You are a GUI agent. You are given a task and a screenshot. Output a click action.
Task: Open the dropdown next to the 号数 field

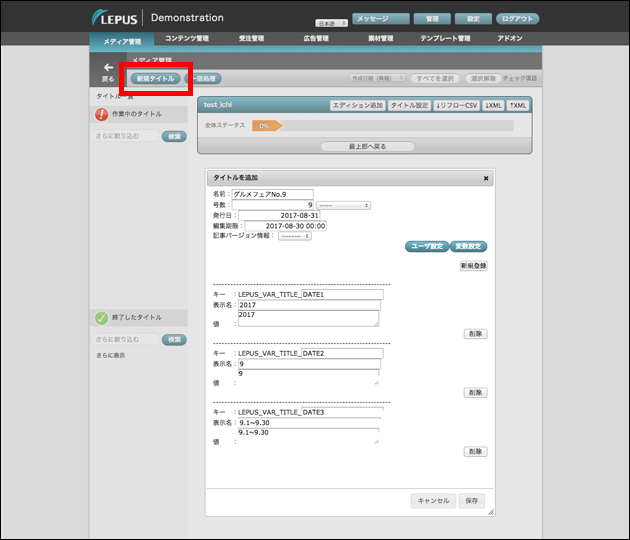[x=343, y=205]
